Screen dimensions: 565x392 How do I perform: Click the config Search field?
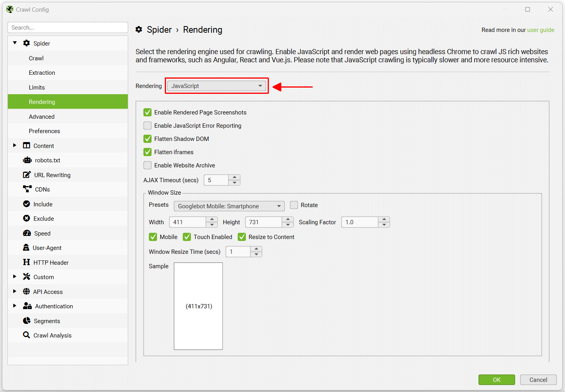point(68,28)
